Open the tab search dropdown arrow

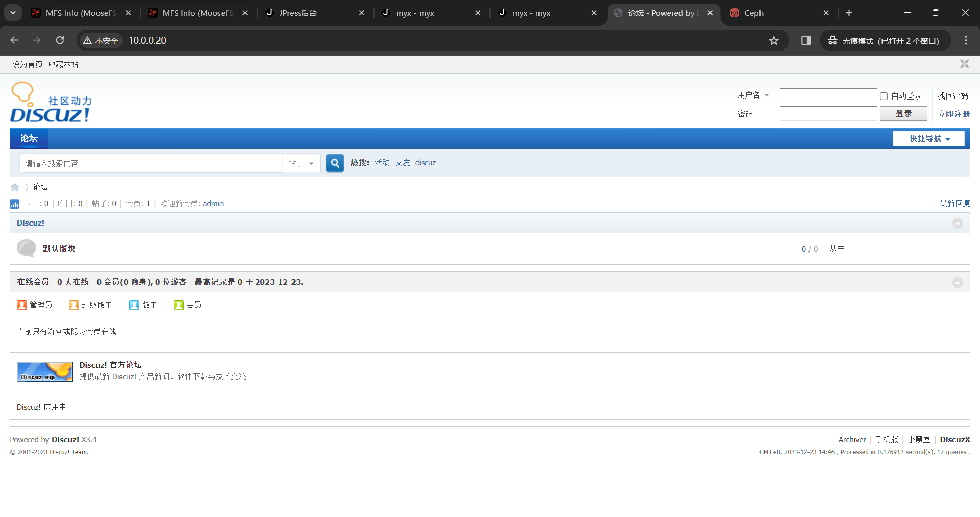click(x=13, y=13)
